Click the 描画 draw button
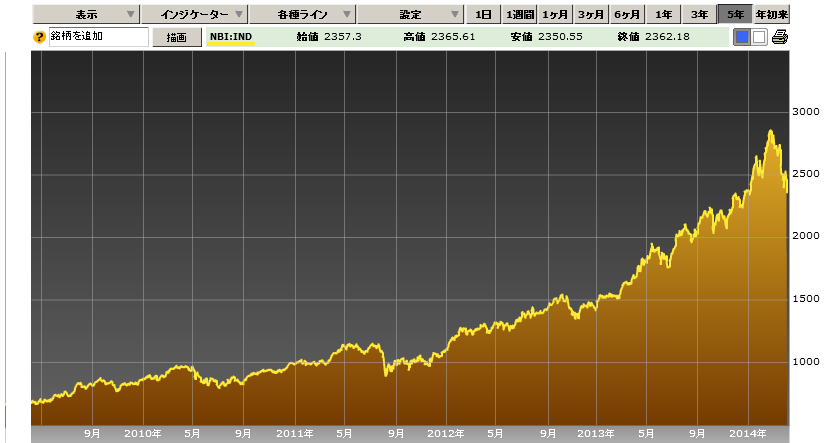832x443 pixels. click(x=177, y=37)
